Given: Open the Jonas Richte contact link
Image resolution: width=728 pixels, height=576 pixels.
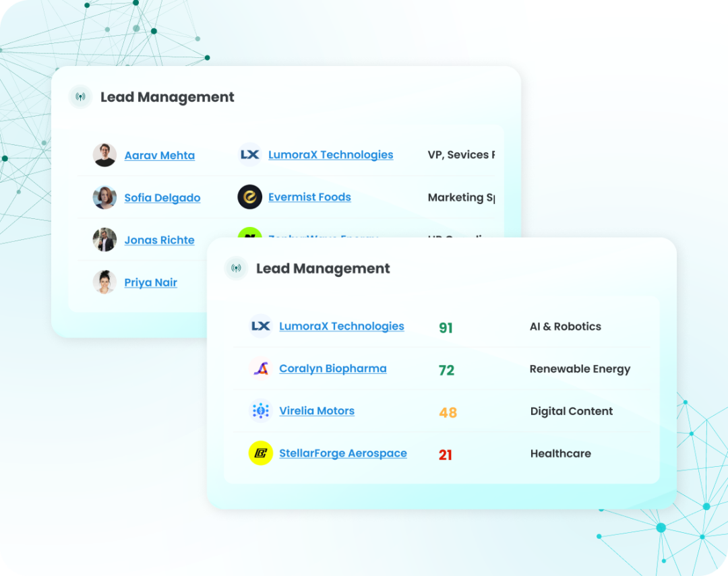Looking at the screenshot, I should coord(159,241).
